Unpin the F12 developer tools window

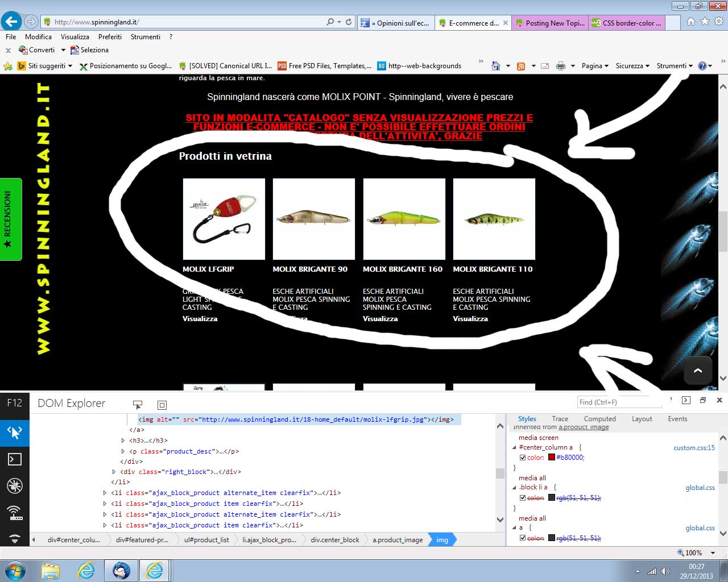pyautogui.click(x=703, y=401)
